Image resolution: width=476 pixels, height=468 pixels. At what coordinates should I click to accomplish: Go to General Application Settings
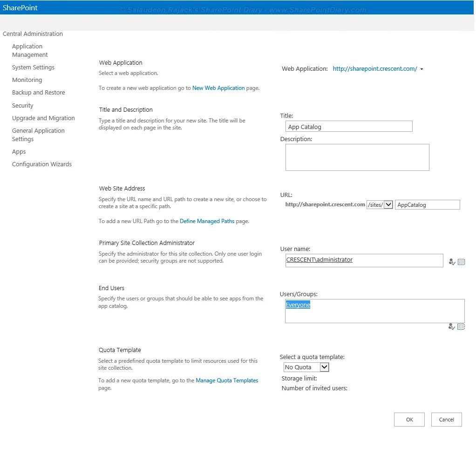coord(38,135)
